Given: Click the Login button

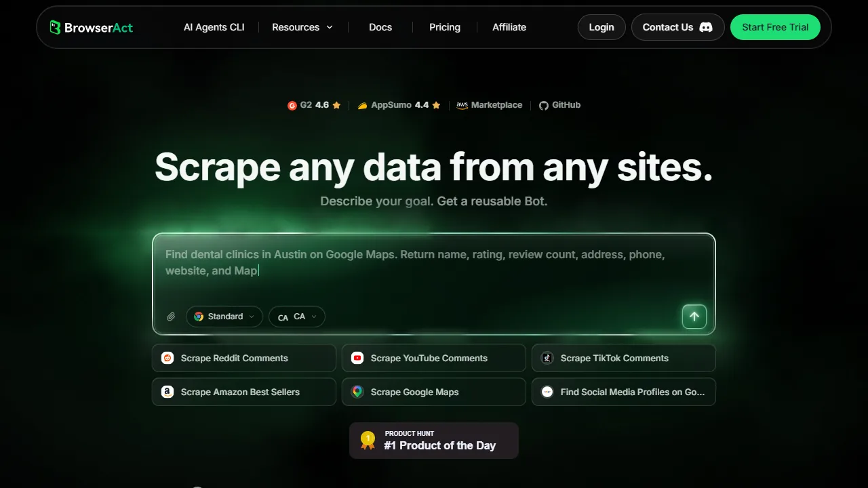Looking at the screenshot, I should (x=601, y=27).
